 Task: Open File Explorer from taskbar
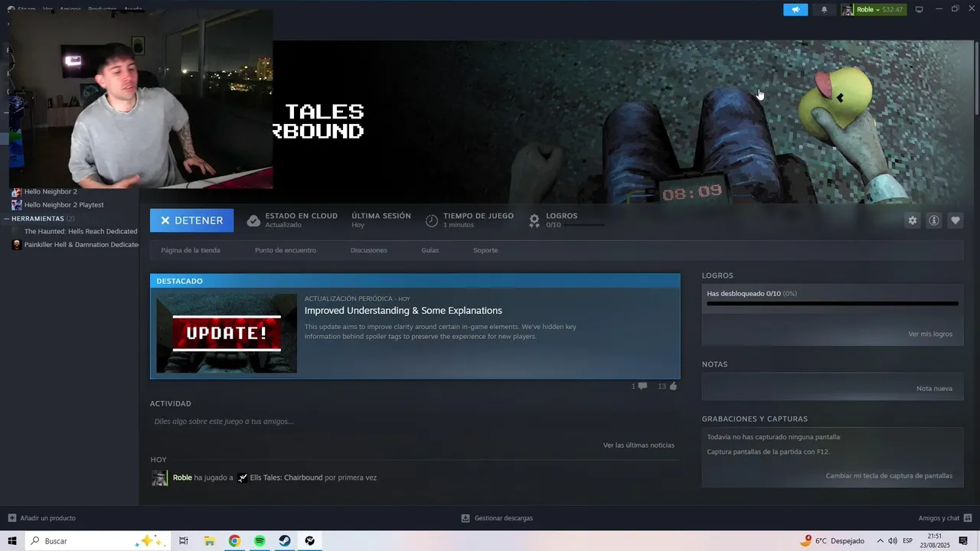click(209, 541)
